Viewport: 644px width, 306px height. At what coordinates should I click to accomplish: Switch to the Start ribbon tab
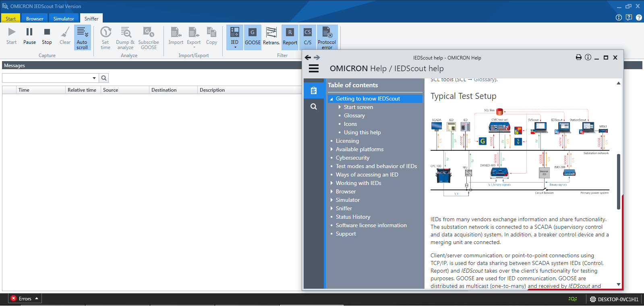point(11,18)
